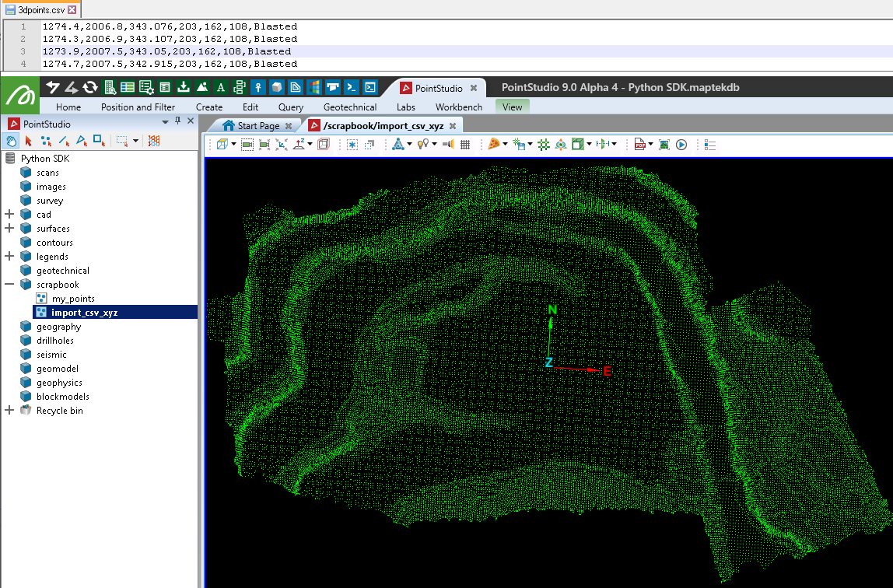Click the Refresh circular arrows icon
The image size is (893, 588).
pos(90,87)
